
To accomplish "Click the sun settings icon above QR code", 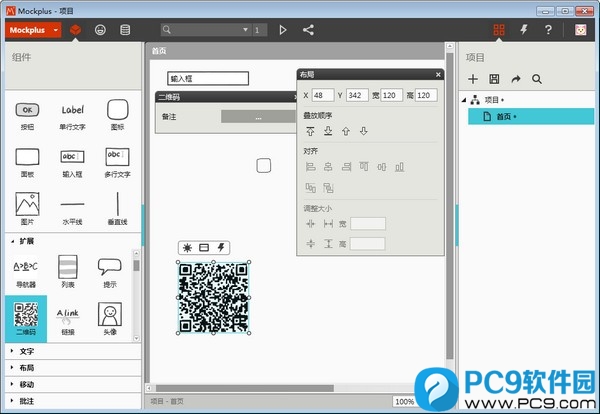I will pyautogui.click(x=187, y=248).
